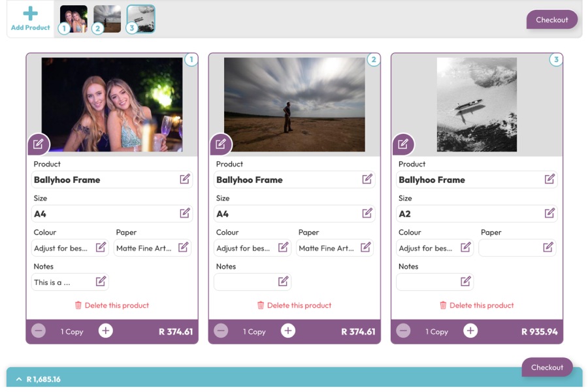Edit Colour setting on card 3
Image resolution: width=588 pixels, height=392 pixels.
coord(465,247)
